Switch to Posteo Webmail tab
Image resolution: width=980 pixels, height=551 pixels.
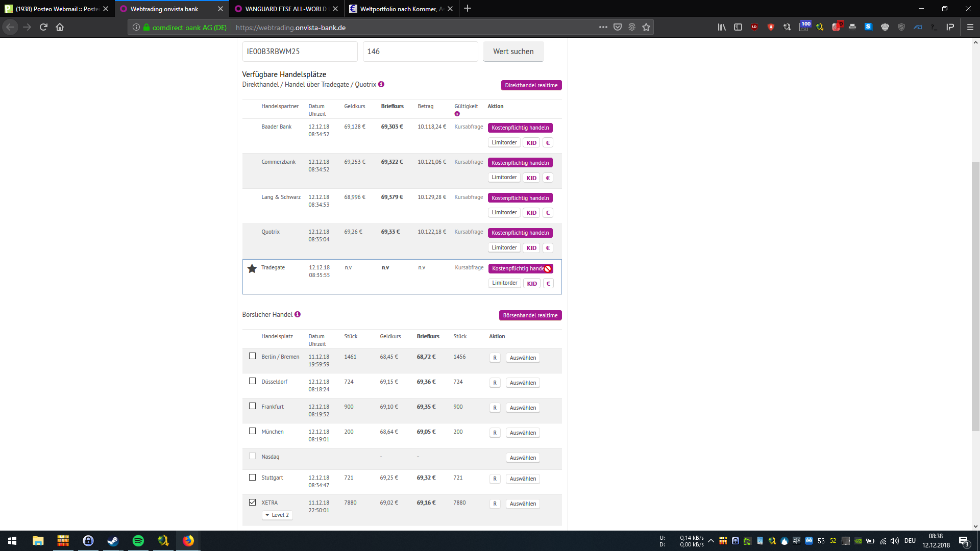point(56,9)
